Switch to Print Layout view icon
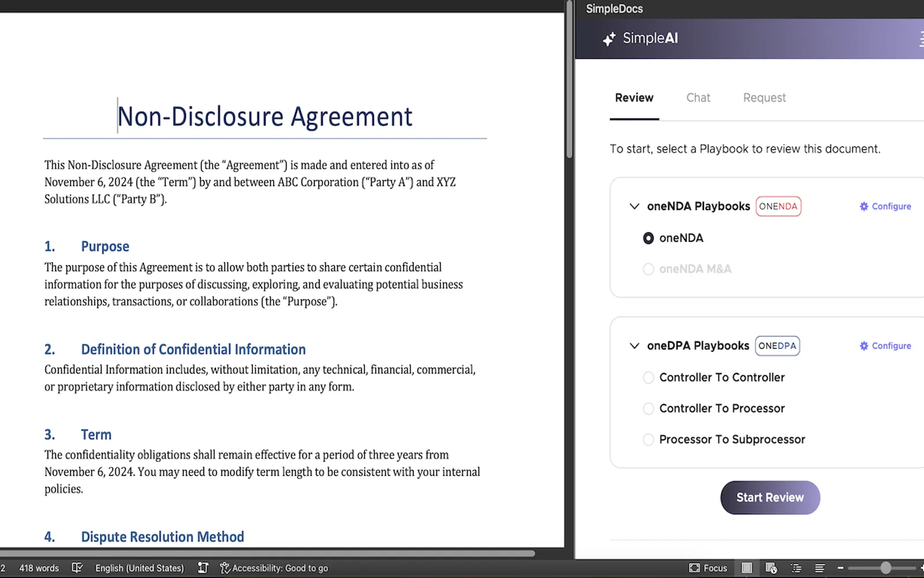 pyautogui.click(x=747, y=568)
